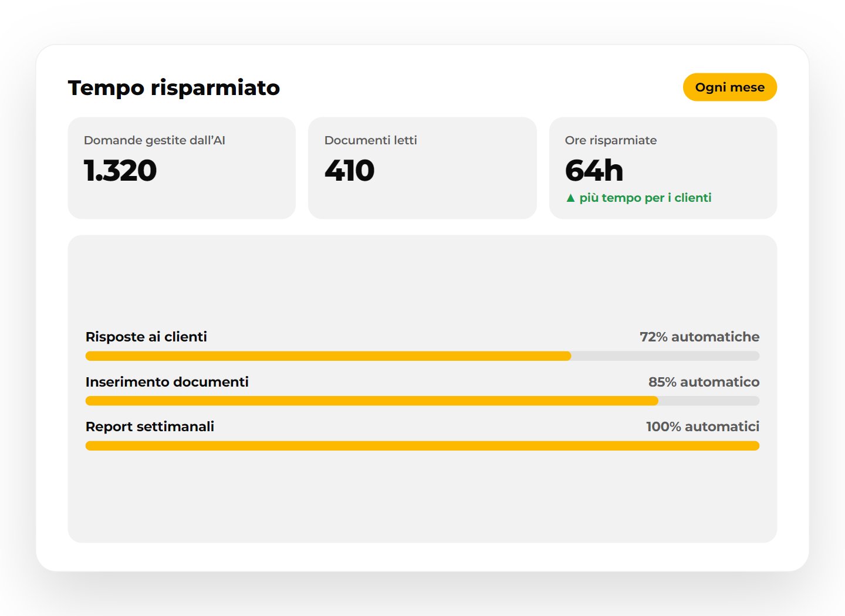Click the "Risposte ai clienti" progress bar
The image size is (845, 616).
click(x=422, y=356)
